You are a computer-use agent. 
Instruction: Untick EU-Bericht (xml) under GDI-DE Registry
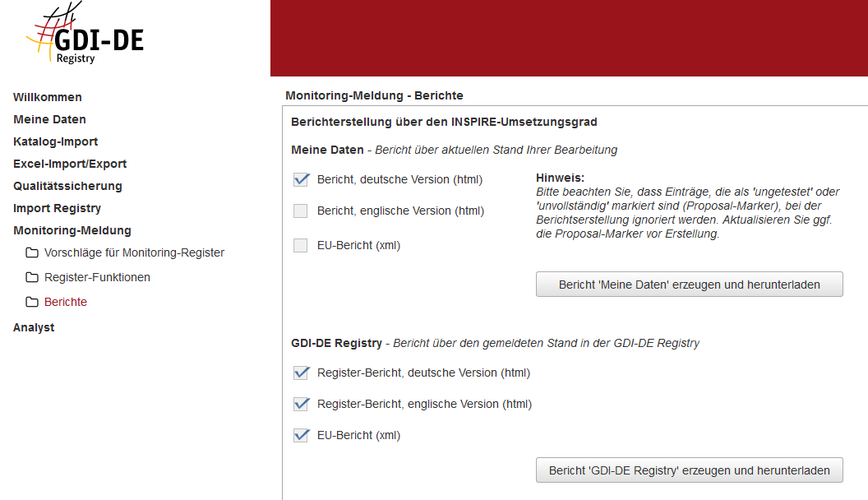301,435
